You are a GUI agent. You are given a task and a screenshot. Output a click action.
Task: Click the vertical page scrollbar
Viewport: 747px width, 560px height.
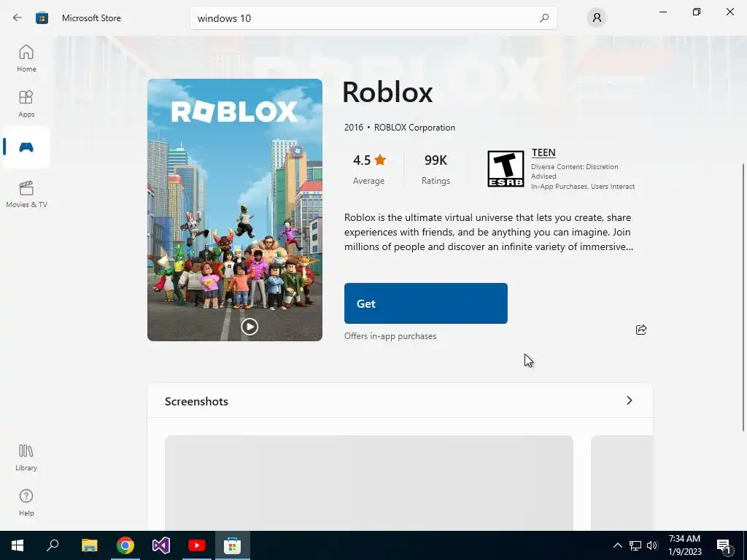pyautogui.click(x=743, y=297)
